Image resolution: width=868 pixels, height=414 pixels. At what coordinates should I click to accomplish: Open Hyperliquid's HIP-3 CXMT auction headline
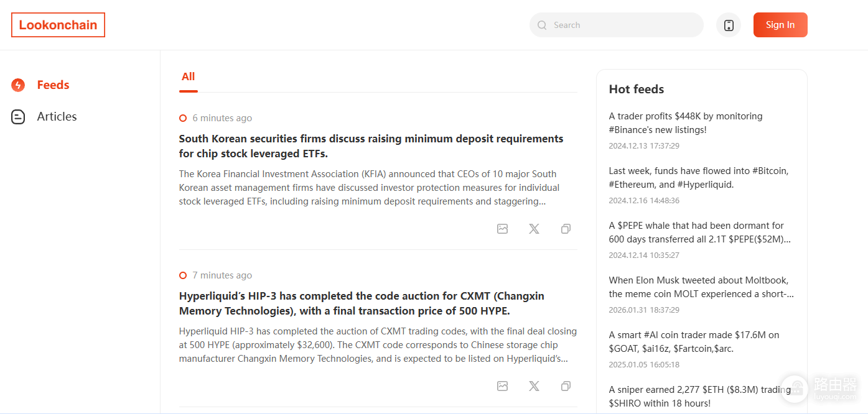click(x=362, y=303)
